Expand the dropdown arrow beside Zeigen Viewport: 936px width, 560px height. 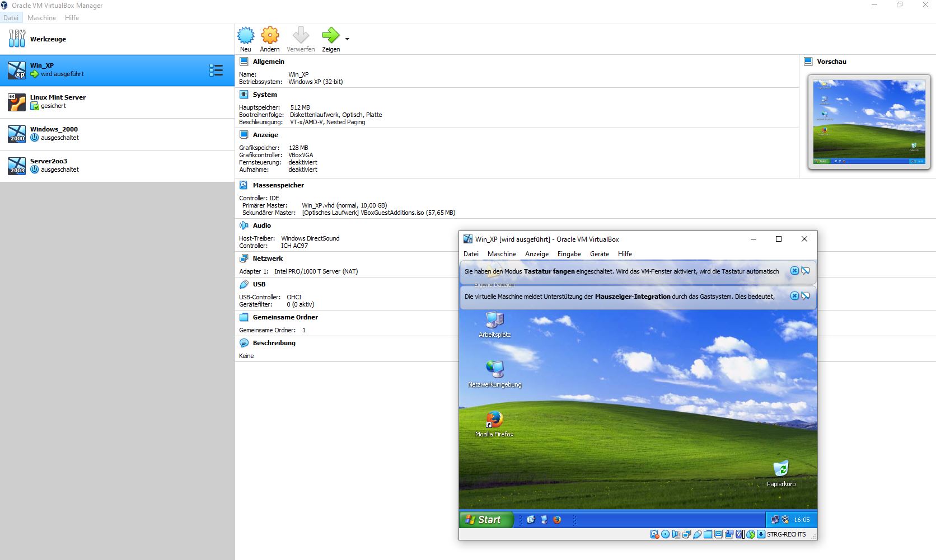click(347, 39)
